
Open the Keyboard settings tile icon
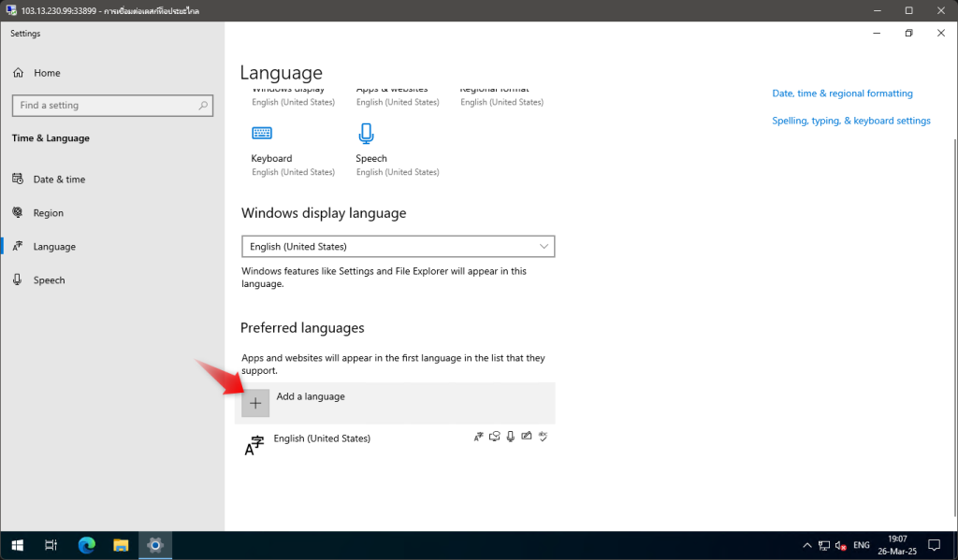(x=262, y=133)
